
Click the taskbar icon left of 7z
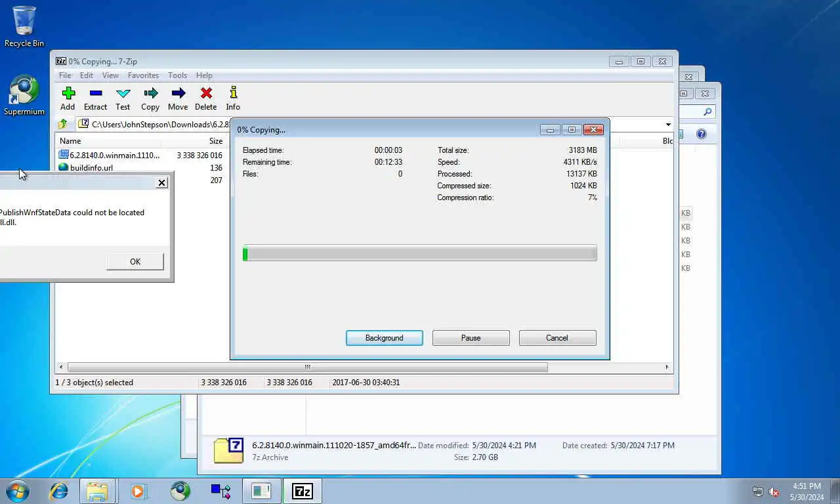[261, 491]
